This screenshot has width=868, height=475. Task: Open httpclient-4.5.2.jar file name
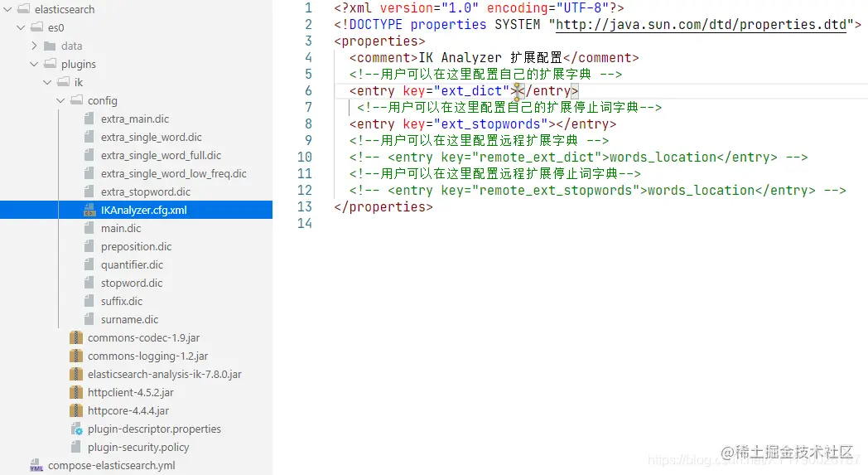click(x=131, y=393)
